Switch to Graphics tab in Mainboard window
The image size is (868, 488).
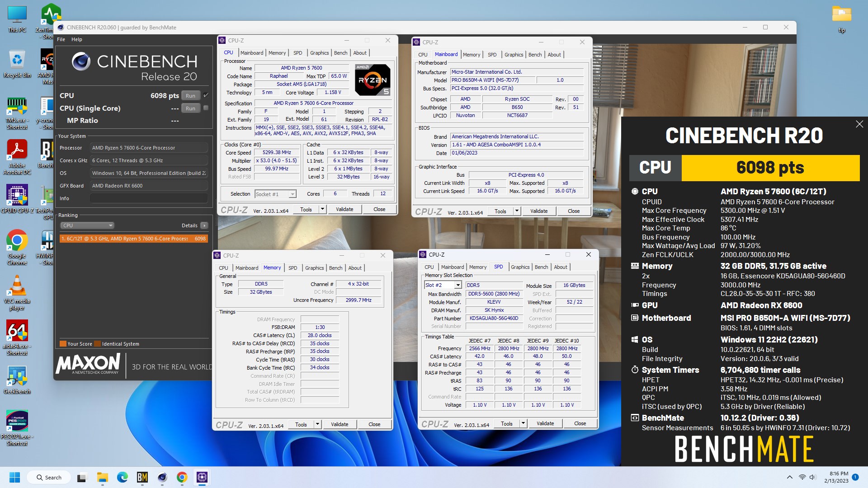coord(514,55)
